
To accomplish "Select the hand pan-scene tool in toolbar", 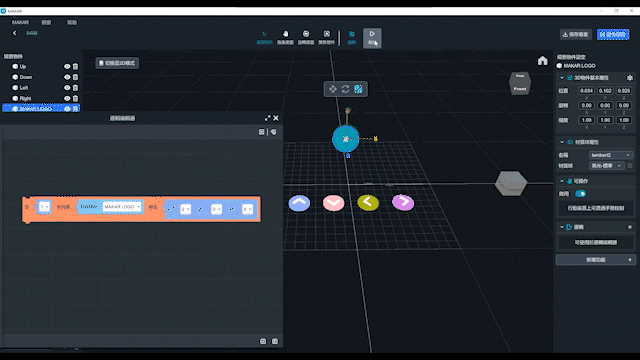I will coord(285,37).
